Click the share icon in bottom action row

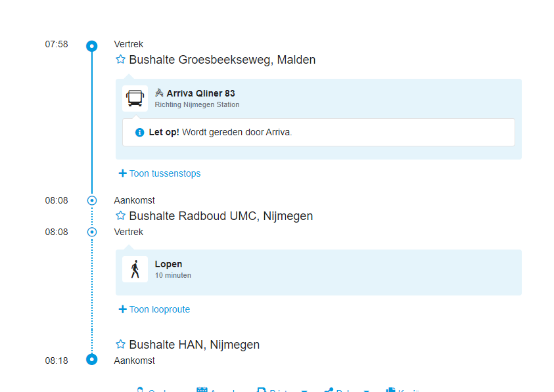329,390
